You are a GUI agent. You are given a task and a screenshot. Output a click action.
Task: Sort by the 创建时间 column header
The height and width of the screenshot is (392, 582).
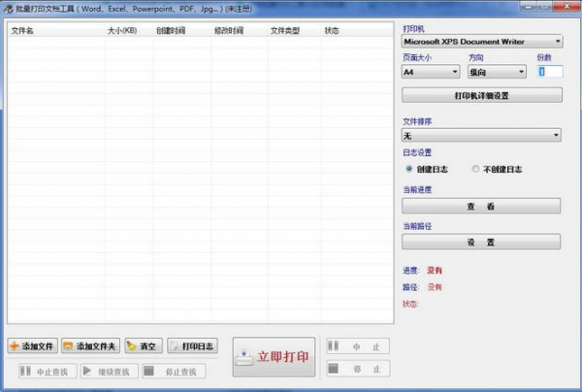[x=182, y=31]
